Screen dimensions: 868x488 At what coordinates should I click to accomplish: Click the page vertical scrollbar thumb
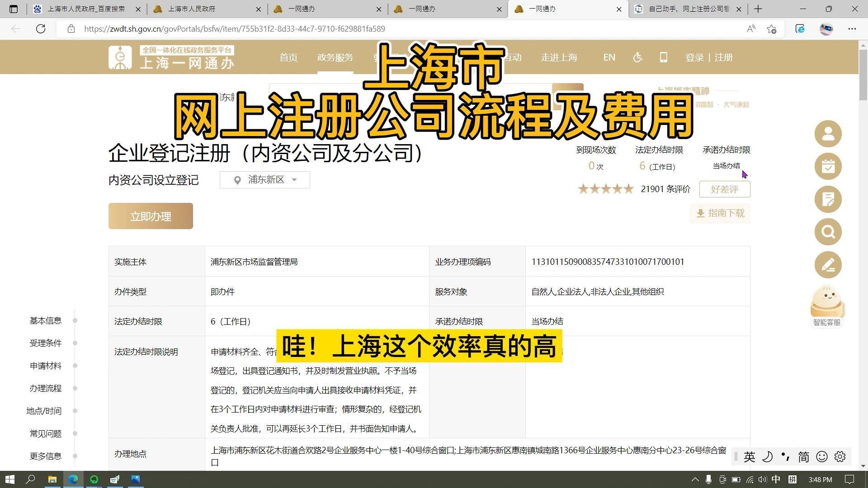coord(863,75)
